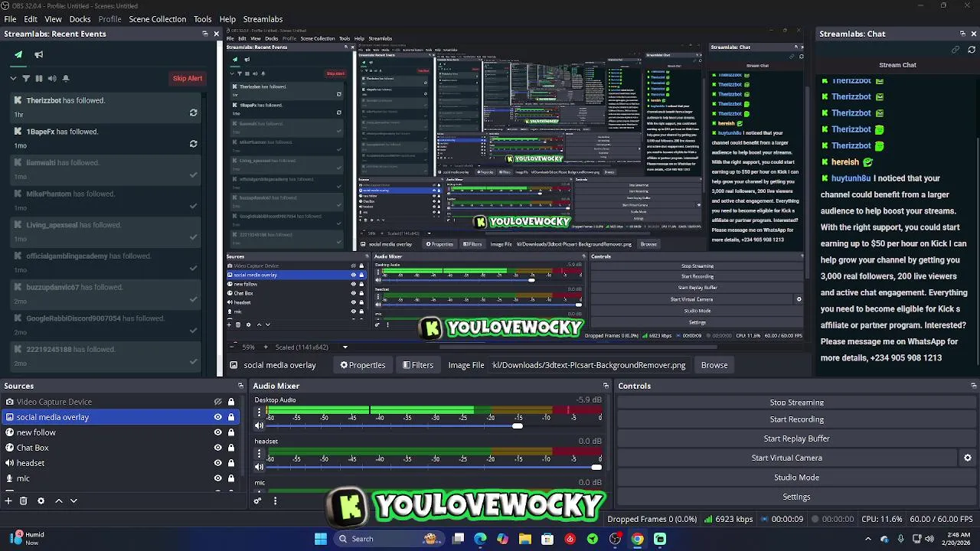
Task: Open OBS Settings from Controls
Action: pyautogui.click(x=796, y=497)
